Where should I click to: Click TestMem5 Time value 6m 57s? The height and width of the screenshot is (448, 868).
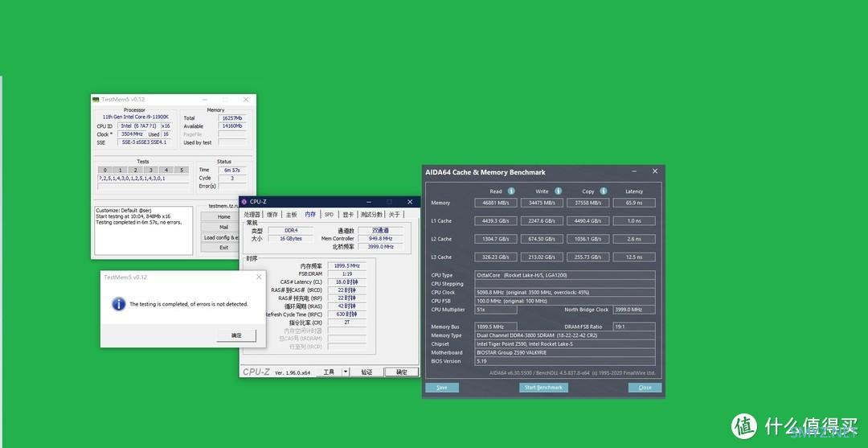coord(232,170)
